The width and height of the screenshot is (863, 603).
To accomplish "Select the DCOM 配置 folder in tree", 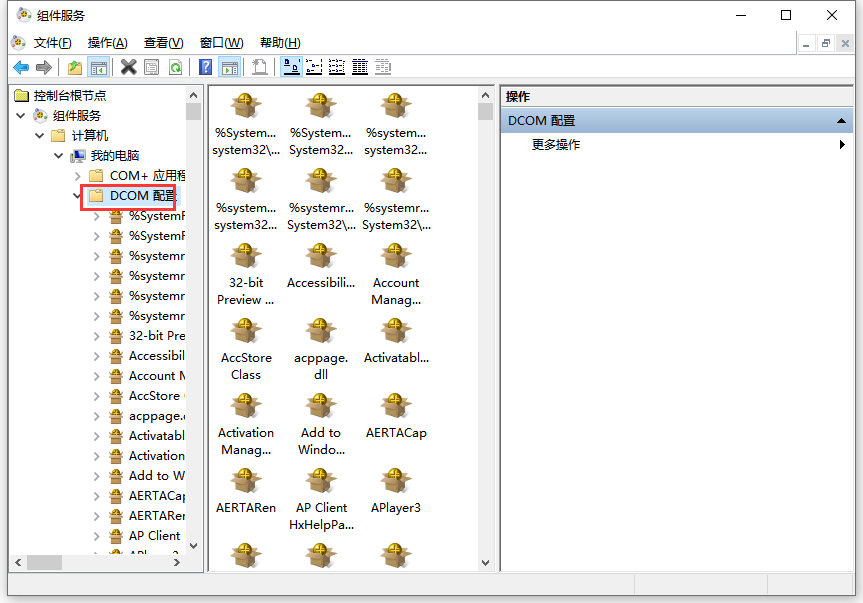I will [x=141, y=196].
